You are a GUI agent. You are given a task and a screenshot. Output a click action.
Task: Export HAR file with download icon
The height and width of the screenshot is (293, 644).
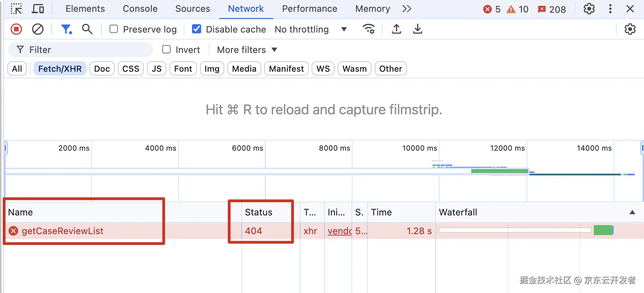[418, 29]
